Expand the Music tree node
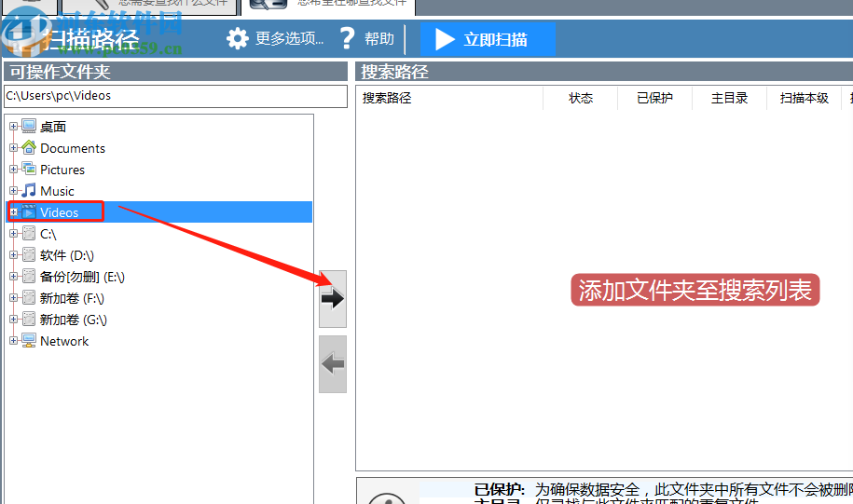The width and height of the screenshot is (853, 504). 14,191
